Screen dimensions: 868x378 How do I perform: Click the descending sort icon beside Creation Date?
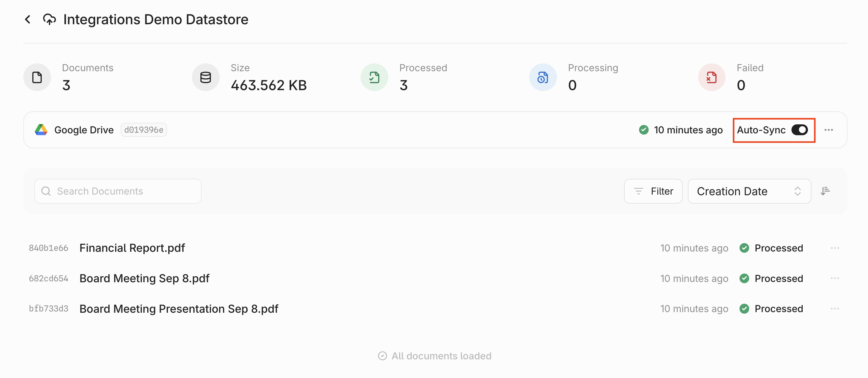point(826,191)
